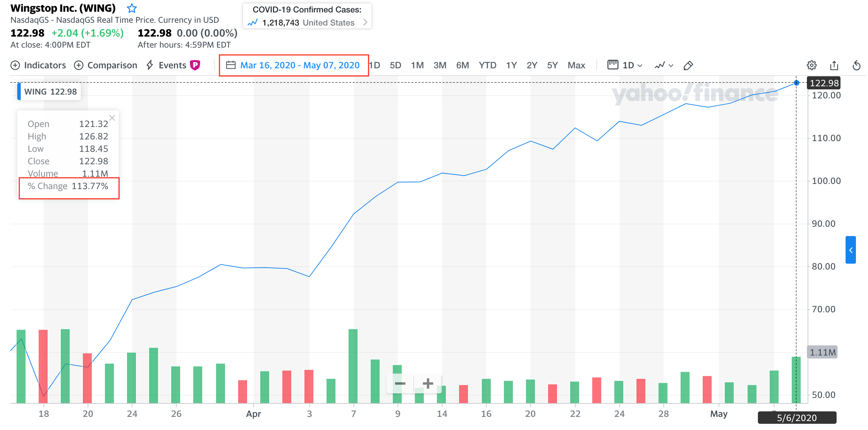Screen dimensions: 868x430
Task: Click the share chart icon
Action: click(x=834, y=65)
